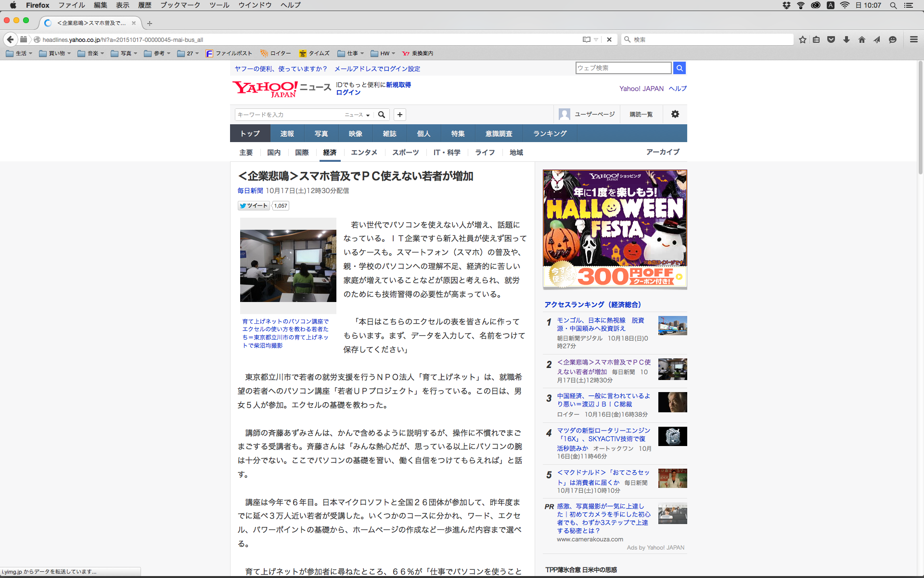This screenshot has height=578, width=924.
Task: Open the ニュース search category dropdown
Action: pyautogui.click(x=357, y=115)
